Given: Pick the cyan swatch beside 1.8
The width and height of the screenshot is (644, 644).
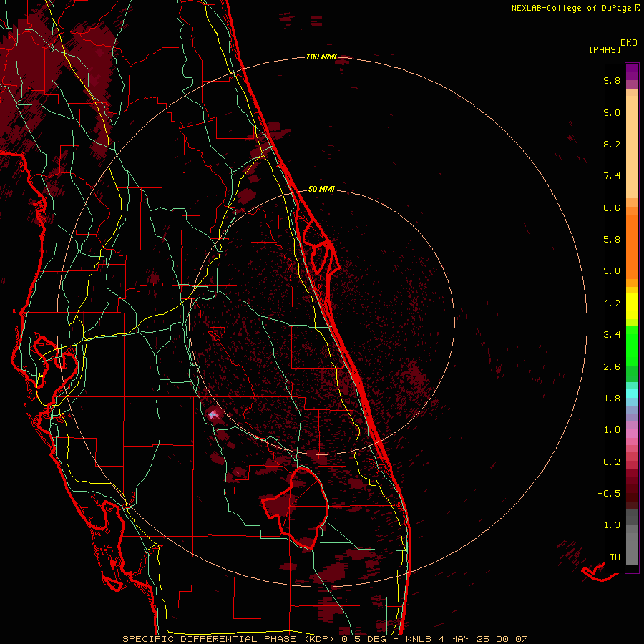Looking at the screenshot, I should click(x=632, y=394).
